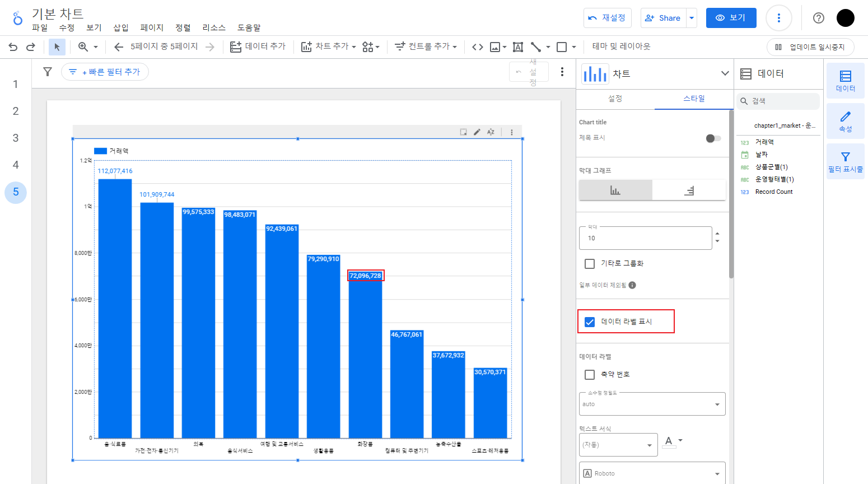Open rectangle shape dropdown arrow
The height and width of the screenshot is (484, 868).
click(x=574, y=47)
